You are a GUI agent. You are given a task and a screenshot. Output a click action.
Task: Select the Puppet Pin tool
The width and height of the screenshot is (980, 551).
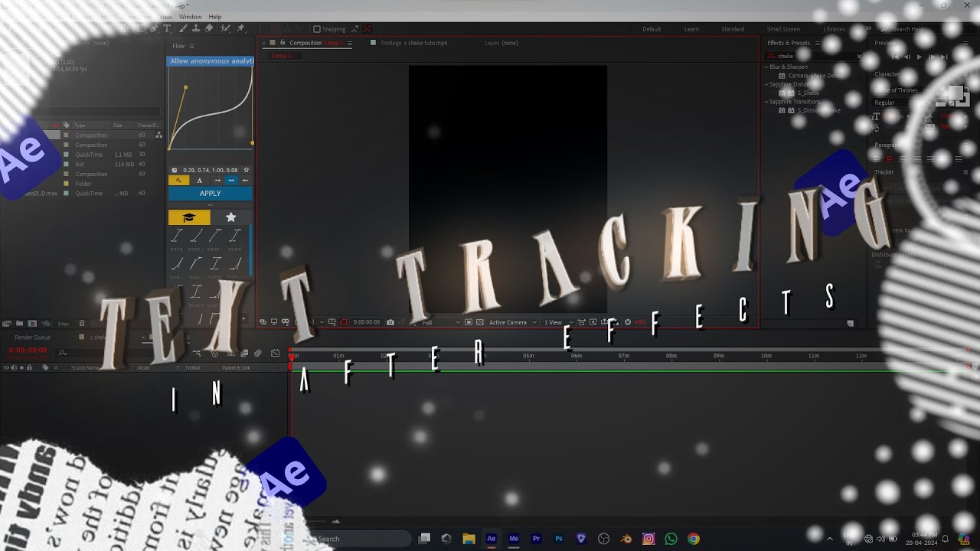(240, 28)
